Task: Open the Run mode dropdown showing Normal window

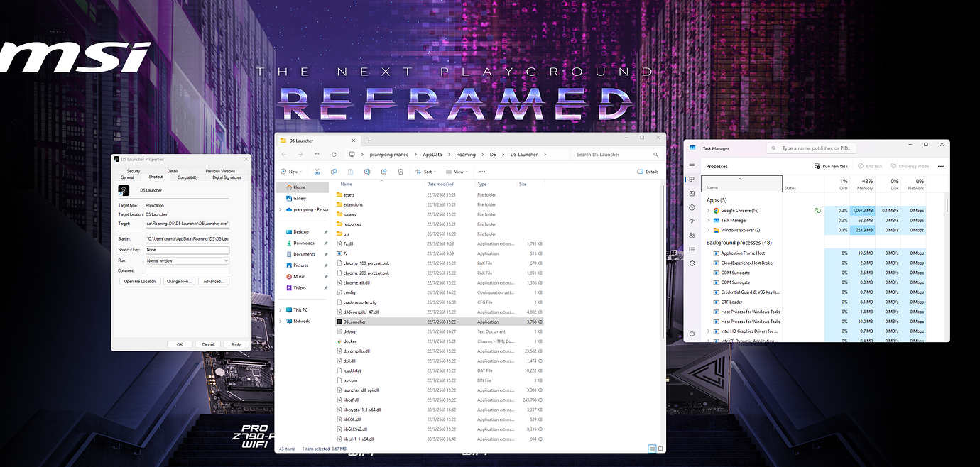Action: click(x=187, y=260)
